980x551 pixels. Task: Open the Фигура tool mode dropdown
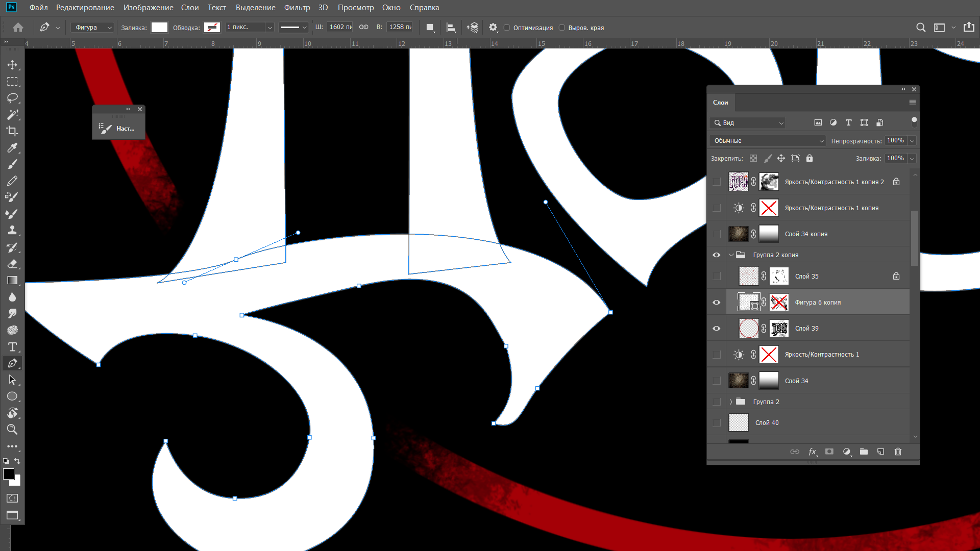coord(92,28)
